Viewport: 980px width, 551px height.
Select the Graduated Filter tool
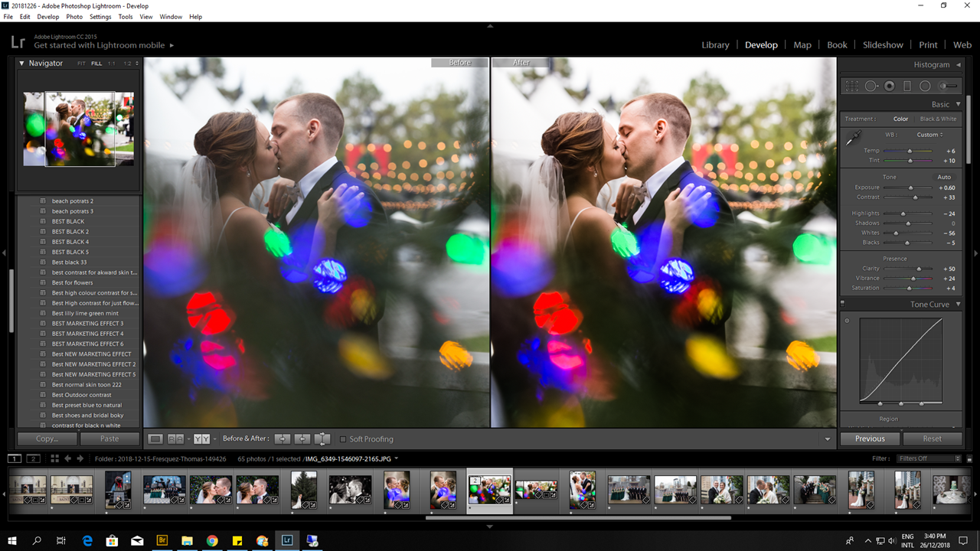point(907,86)
